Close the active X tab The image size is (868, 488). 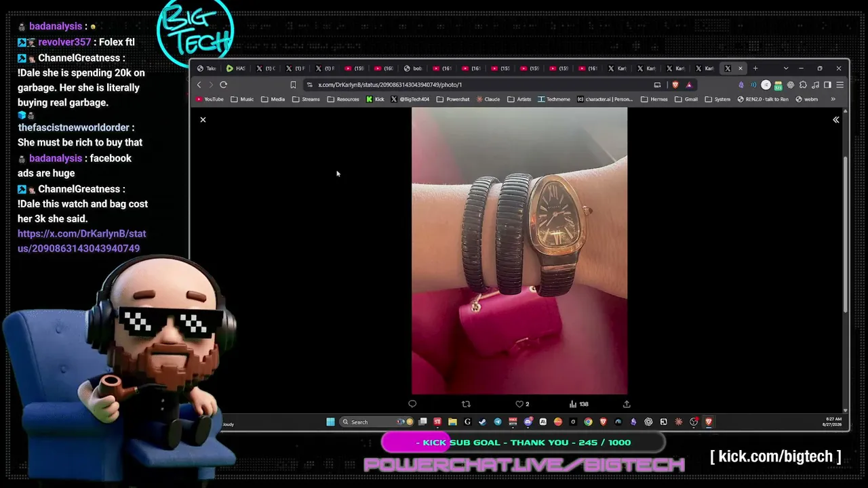point(740,68)
